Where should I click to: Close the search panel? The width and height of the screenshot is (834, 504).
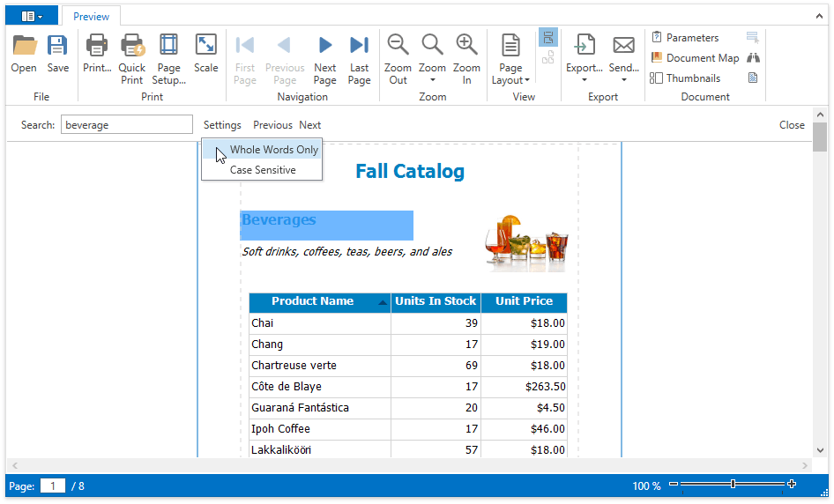click(792, 125)
